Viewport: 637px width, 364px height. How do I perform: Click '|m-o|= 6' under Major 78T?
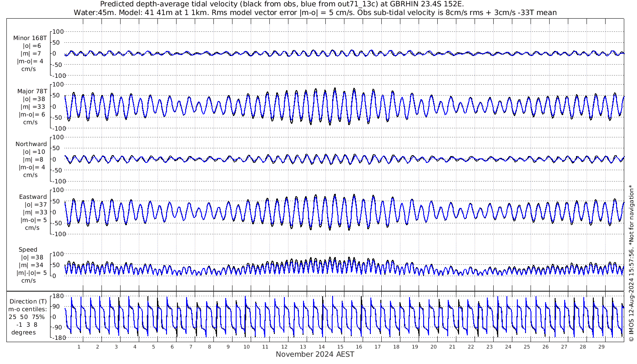click(x=31, y=114)
